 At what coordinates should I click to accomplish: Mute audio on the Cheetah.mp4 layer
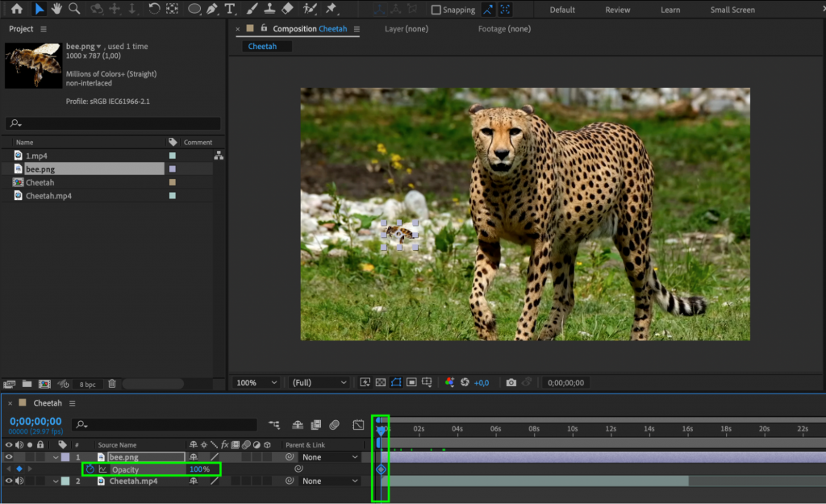point(18,481)
